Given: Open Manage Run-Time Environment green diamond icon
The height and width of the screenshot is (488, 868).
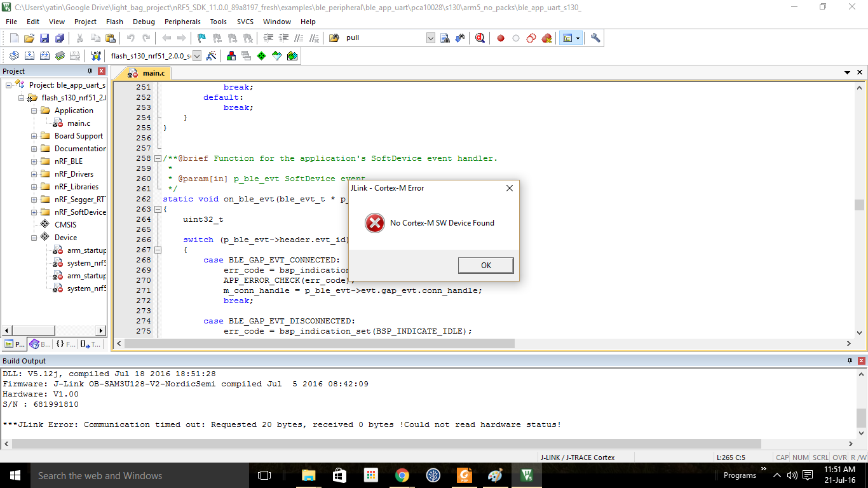Looking at the screenshot, I should click(x=262, y=56).
